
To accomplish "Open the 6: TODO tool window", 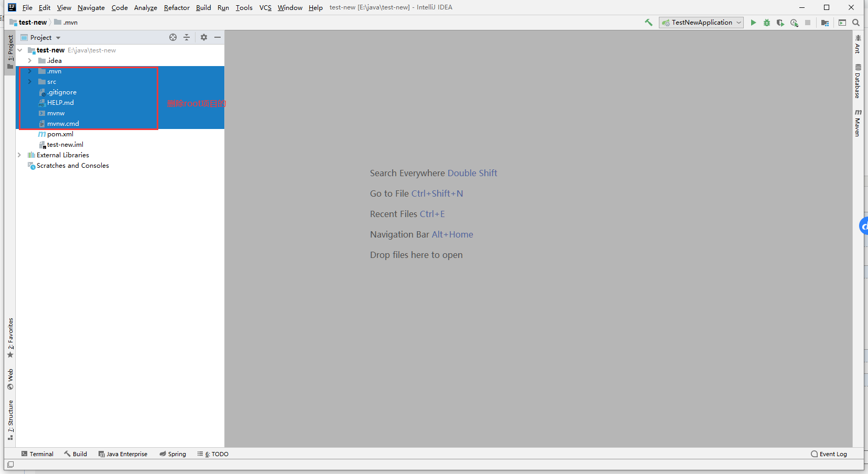I will click(x=213, y=454).
